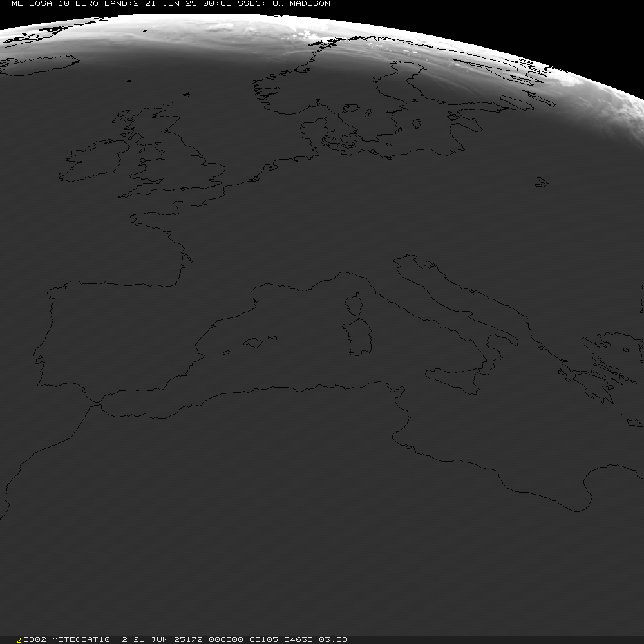The image size is (644, 644).
Task: Click the 04635 value in the footer
Action: [x=299, y=639]
